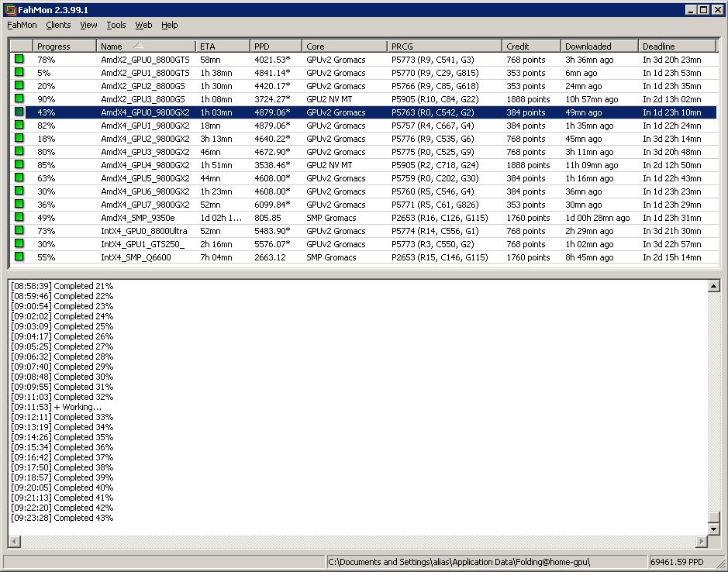Viewport: 728px width, 572px height.
Task: Click log line Completed 21%
Action: point(62,286)
